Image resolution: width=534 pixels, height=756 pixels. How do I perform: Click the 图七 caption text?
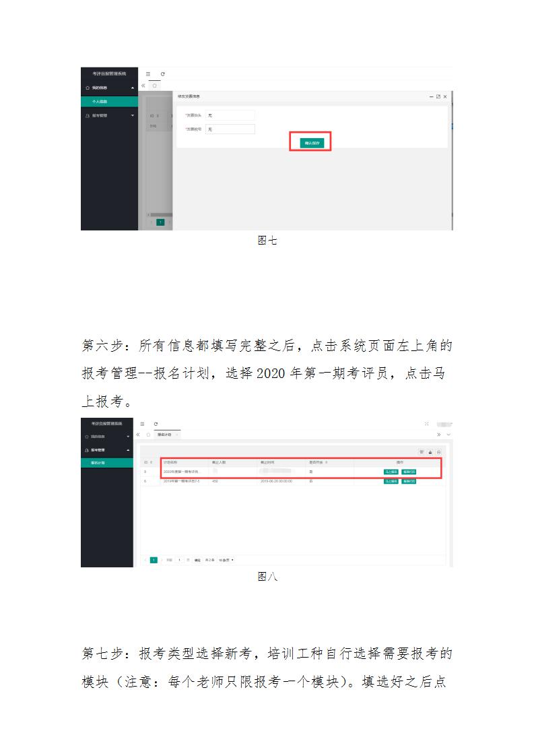coord(267,241)
